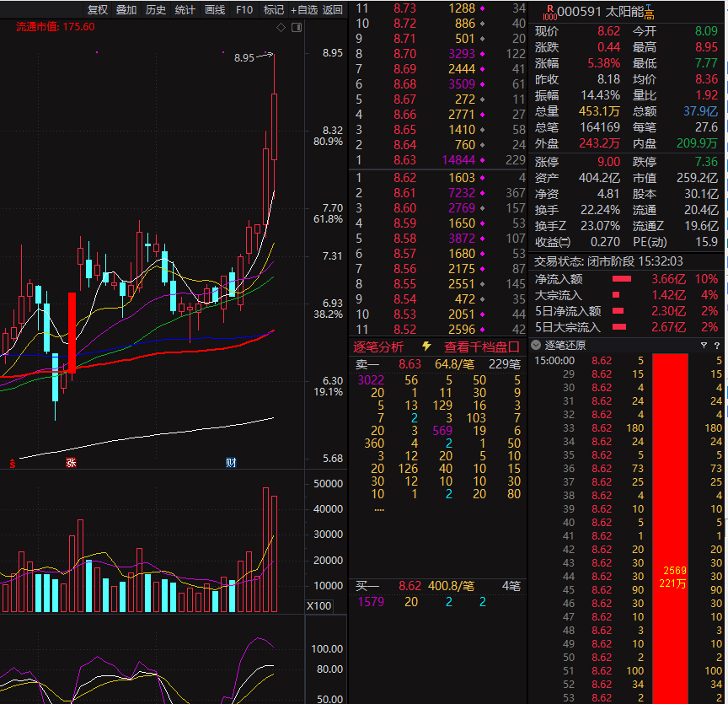Click +自选 to add to watchlist
Viewport: 728px width, 704px height.
[303, 10]
